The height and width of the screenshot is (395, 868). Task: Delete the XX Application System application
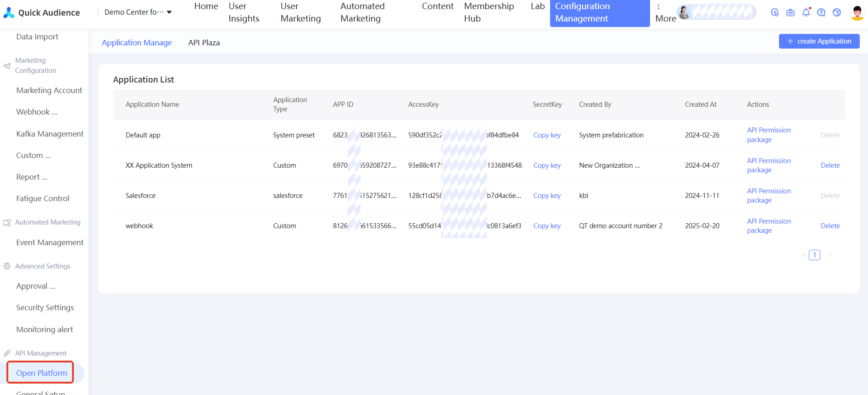click(830, 165)
